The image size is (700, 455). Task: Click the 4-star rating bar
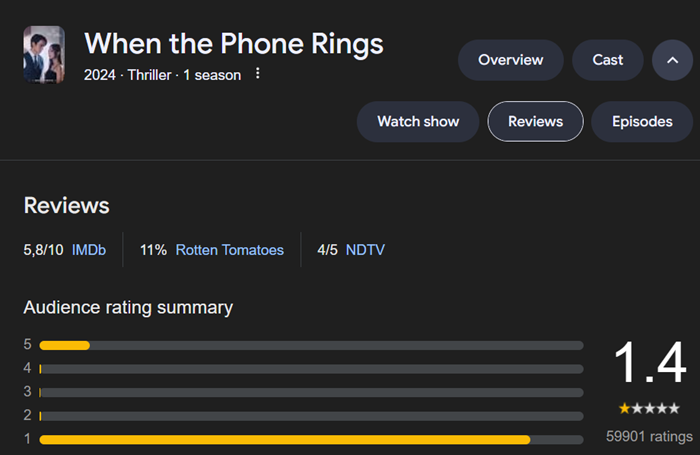point(311,369)
